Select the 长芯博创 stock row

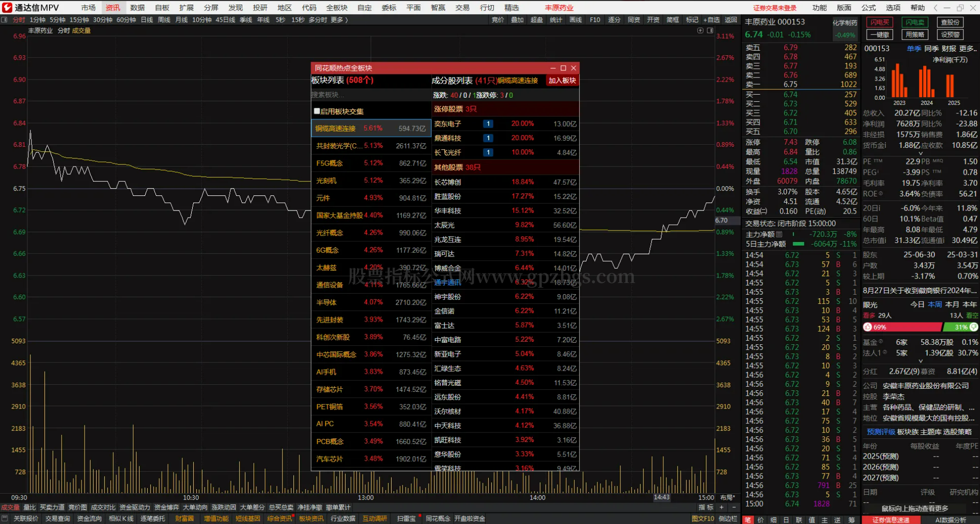tap(505, 182)
